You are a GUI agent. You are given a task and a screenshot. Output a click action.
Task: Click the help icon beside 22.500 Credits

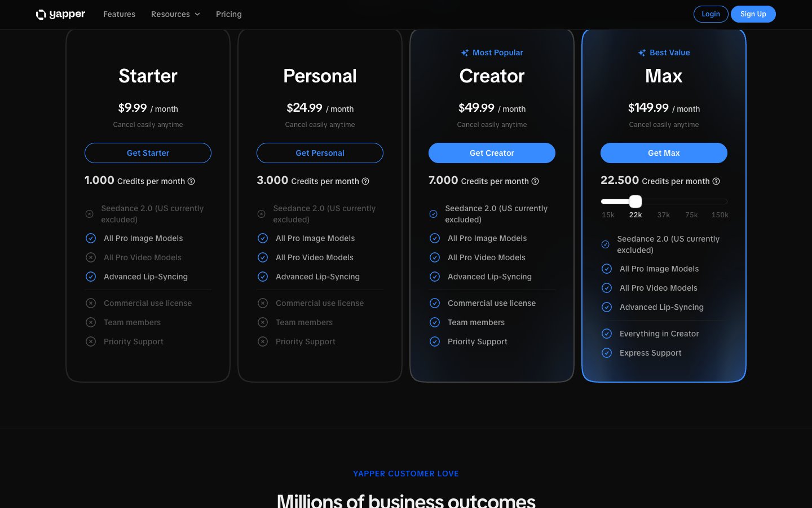716,181
